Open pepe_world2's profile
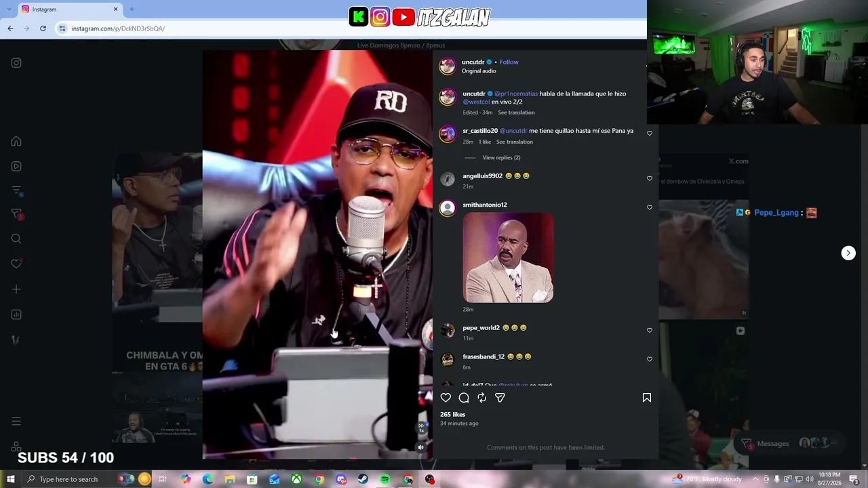Viewport: 868px width, 488px height. (x=481, y=327)
